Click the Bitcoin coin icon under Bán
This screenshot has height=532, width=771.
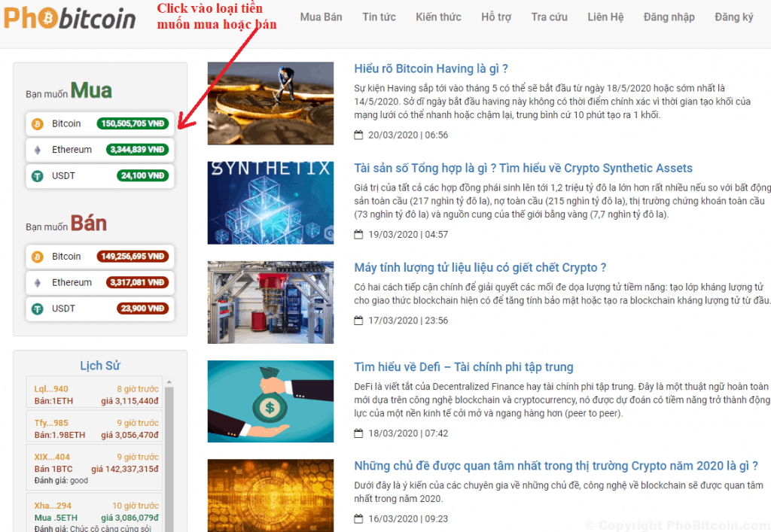tap(37, 257)
